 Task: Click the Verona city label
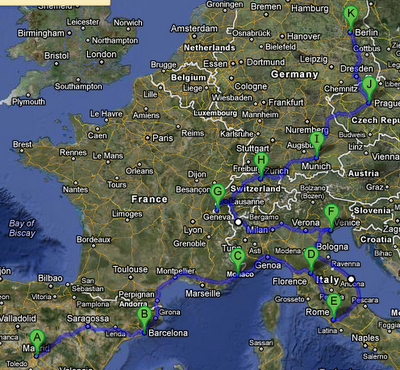click(x=306, y=223)
